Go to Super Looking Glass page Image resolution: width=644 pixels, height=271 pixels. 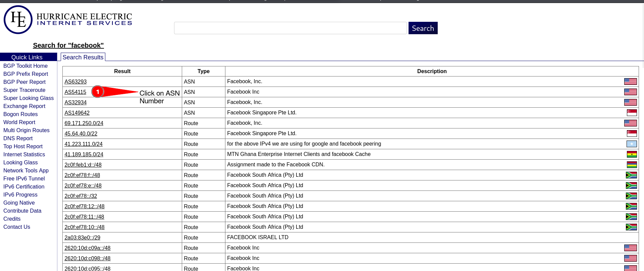[x=29, y=98]
